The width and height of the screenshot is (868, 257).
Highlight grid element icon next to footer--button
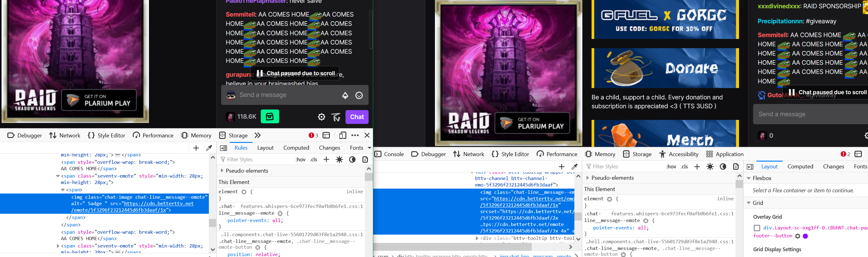(x=798, y=236)
